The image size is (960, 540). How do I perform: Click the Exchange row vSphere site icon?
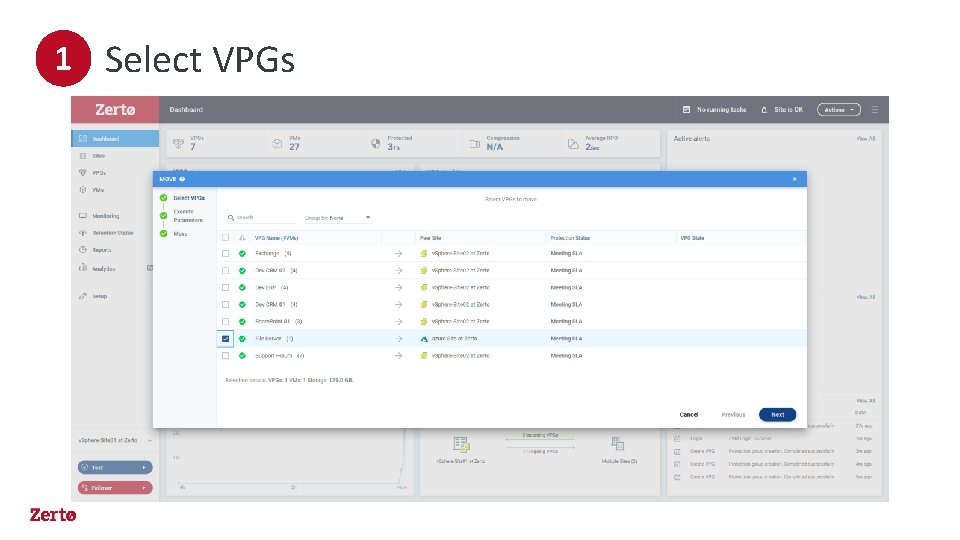[424, 253]
